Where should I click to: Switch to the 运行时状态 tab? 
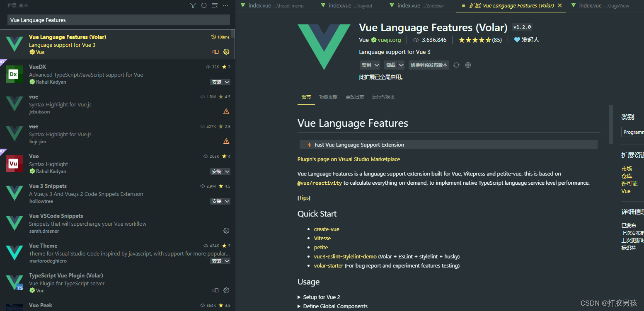(x=383, y=97)
